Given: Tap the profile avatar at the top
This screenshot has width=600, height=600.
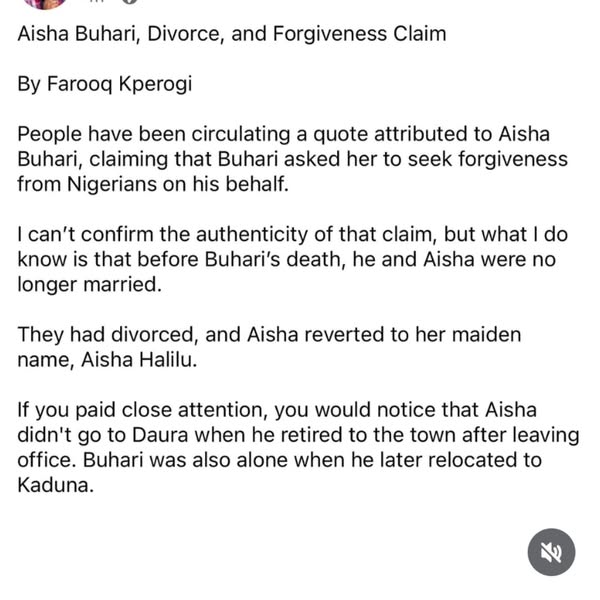Looking at the screenshot, I should (44, 3).
